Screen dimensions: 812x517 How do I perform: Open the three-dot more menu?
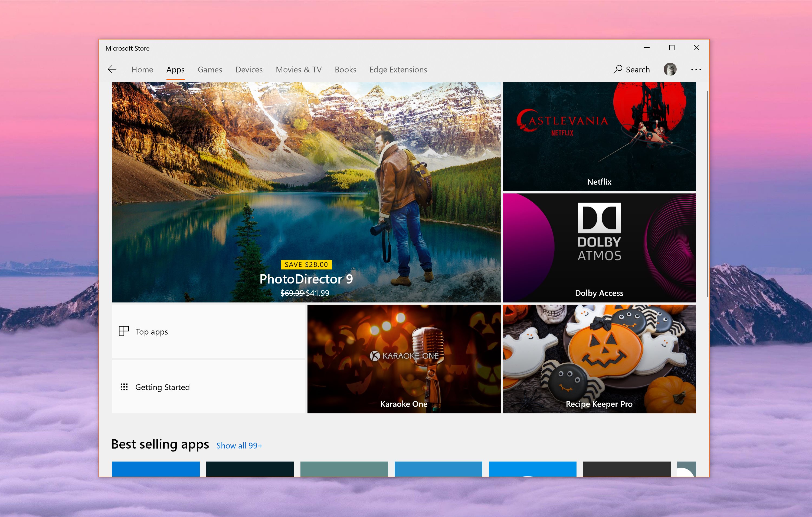[x=696, y=70]
